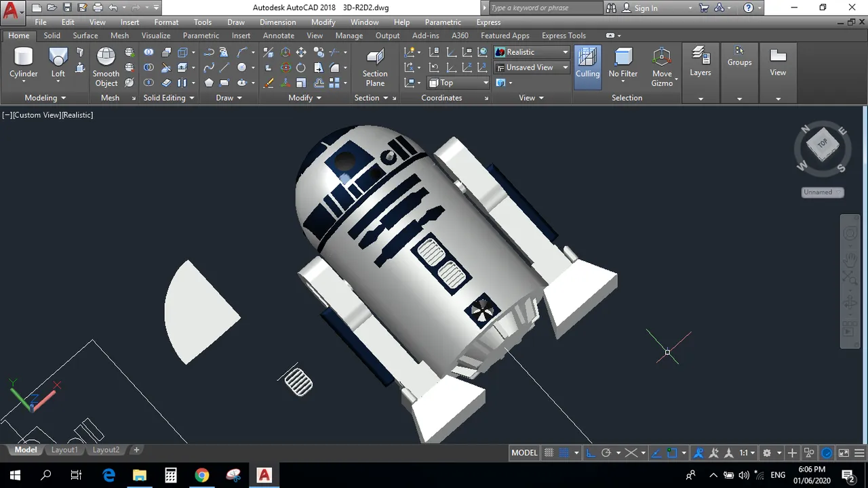Switch to the Layout2 tab
The width and height of the screenshot is (868, 488).
(x=106, y=449)
